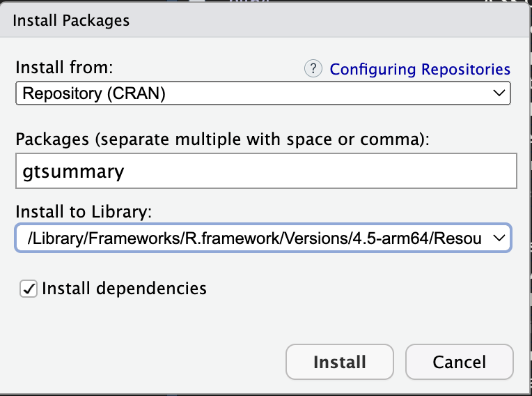
Task: Click the Repository (CRAN) text
Action: point(94,93)
